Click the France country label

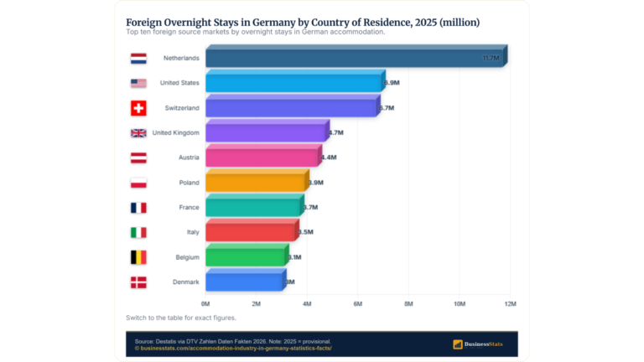point(189,207)
